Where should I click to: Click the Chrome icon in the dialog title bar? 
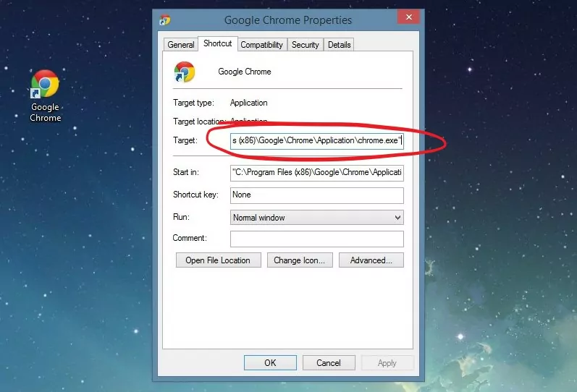pos(165,20)
